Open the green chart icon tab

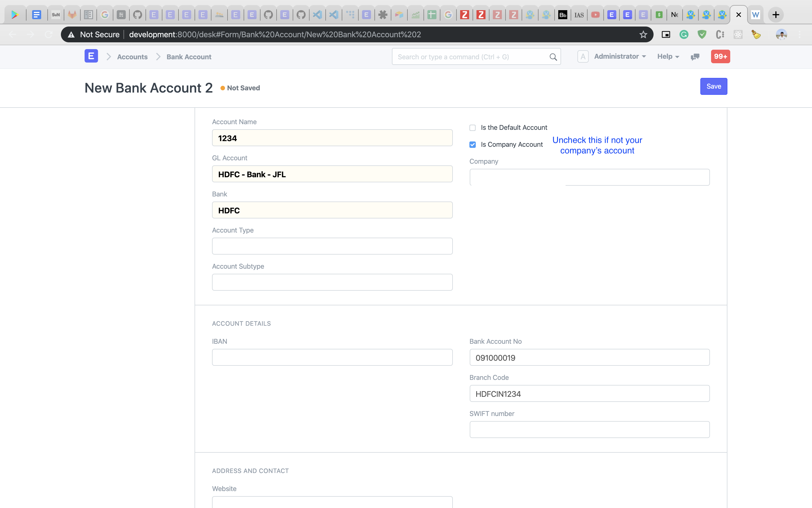click(x=415, y=15)
